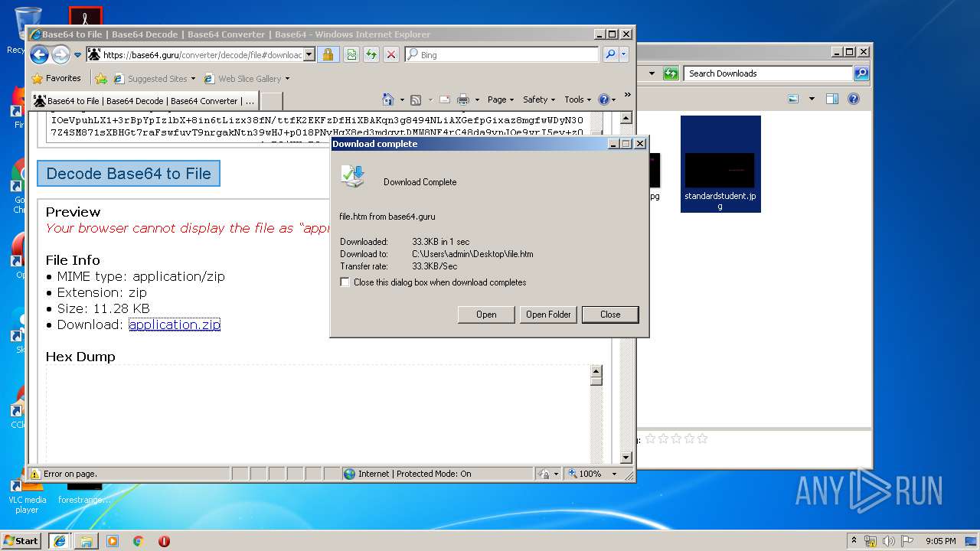Open the Favorites star button
The height and width of the screenshot is (551, 980).
(56, 78)
